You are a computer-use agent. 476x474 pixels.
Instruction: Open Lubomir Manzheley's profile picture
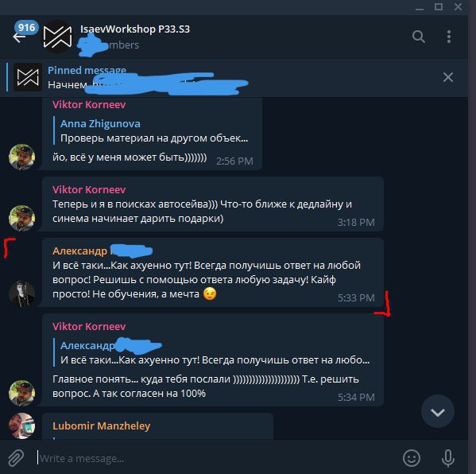click(21, 425)
